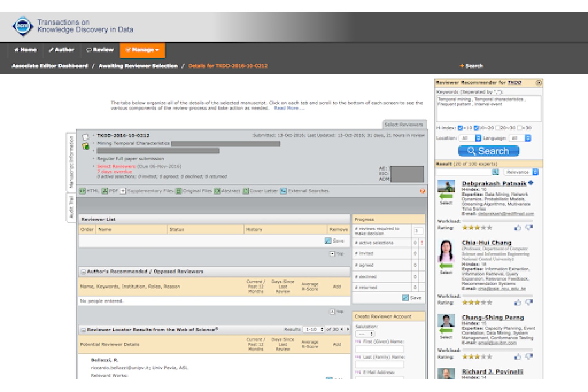Go to the Author tab

tap(62, 50)
